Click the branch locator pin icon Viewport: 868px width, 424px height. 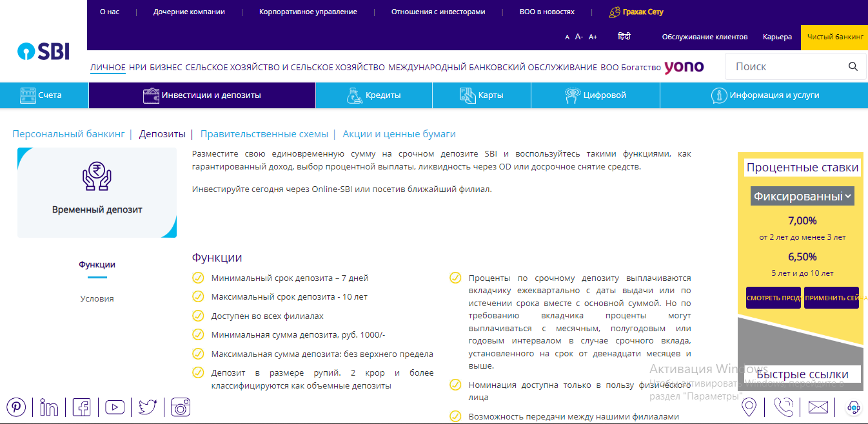749,407
